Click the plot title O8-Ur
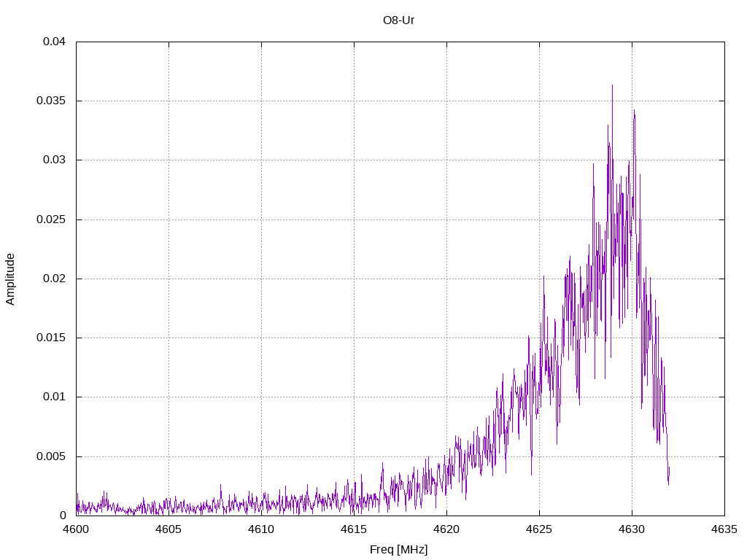The width and height of the screenshot is (747, 560). (x=398, y=20)
